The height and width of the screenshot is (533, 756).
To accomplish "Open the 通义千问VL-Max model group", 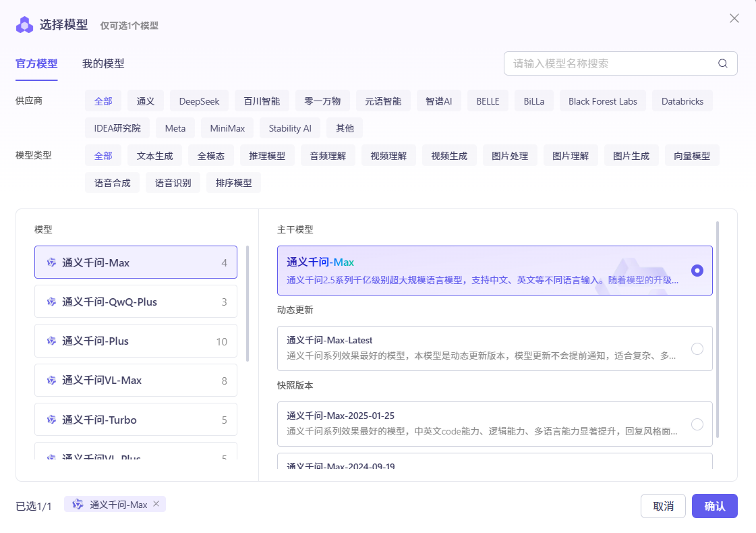I will pos(136,380).
